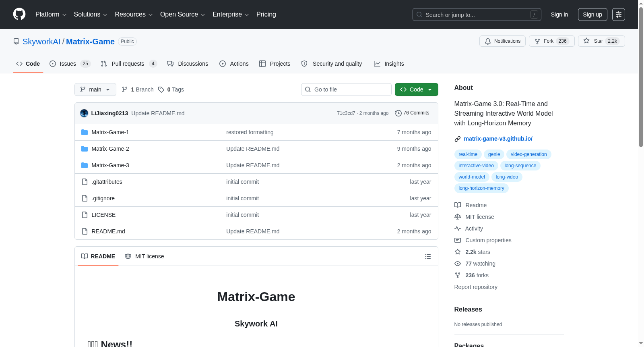
Task: Click the long-horizon-memory topic tag
Action: coord(481,188)
